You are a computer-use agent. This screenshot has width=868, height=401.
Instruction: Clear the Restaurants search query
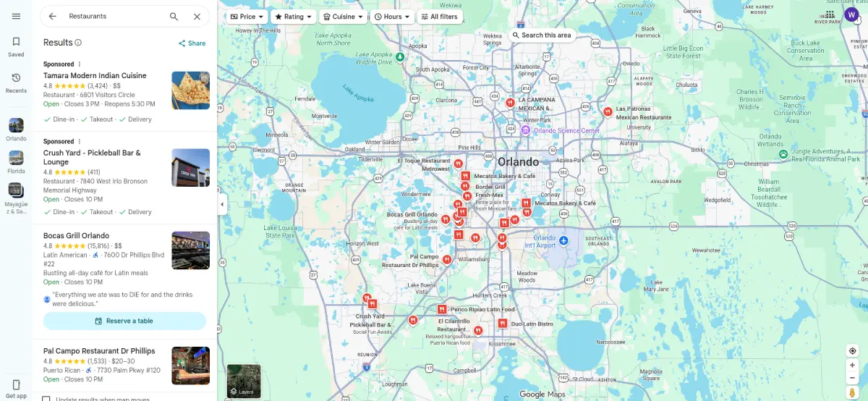197,16
